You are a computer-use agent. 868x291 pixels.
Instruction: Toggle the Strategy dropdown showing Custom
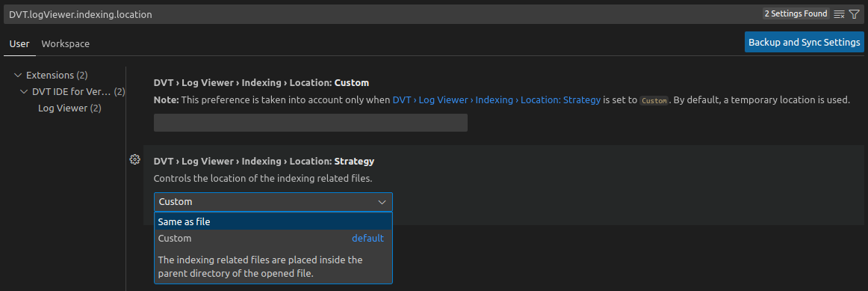coord(273,202)
